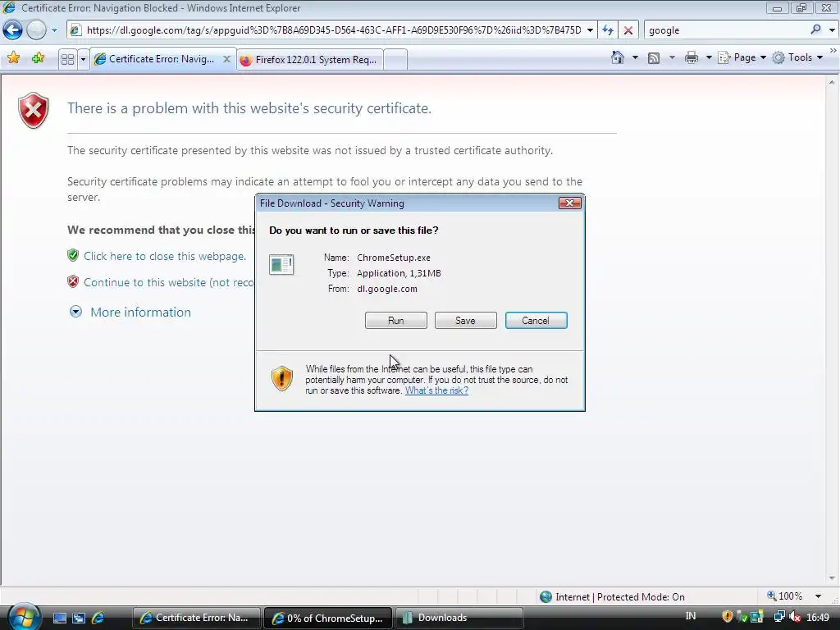Image resolution: width=840 pixels, height=630 pixels.
Task: Click the Stop loading red X icon
Action: pyautogui.click(x=628, y=30)
